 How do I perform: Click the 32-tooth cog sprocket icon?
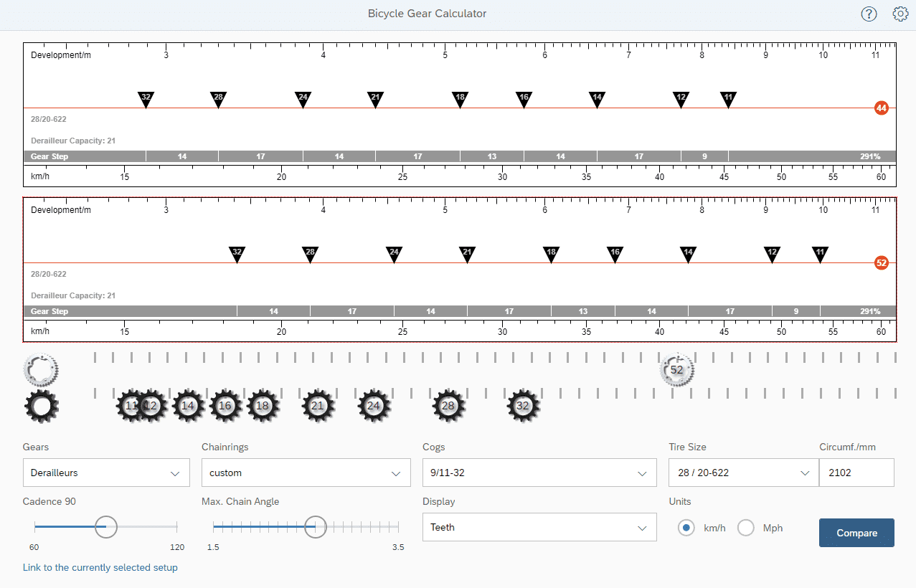pos(523,406)
